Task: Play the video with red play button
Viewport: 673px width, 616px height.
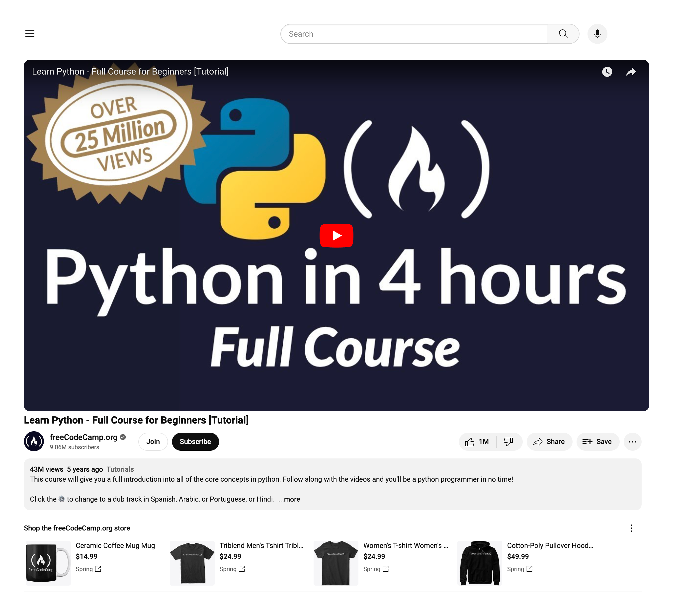Action: 336,235
